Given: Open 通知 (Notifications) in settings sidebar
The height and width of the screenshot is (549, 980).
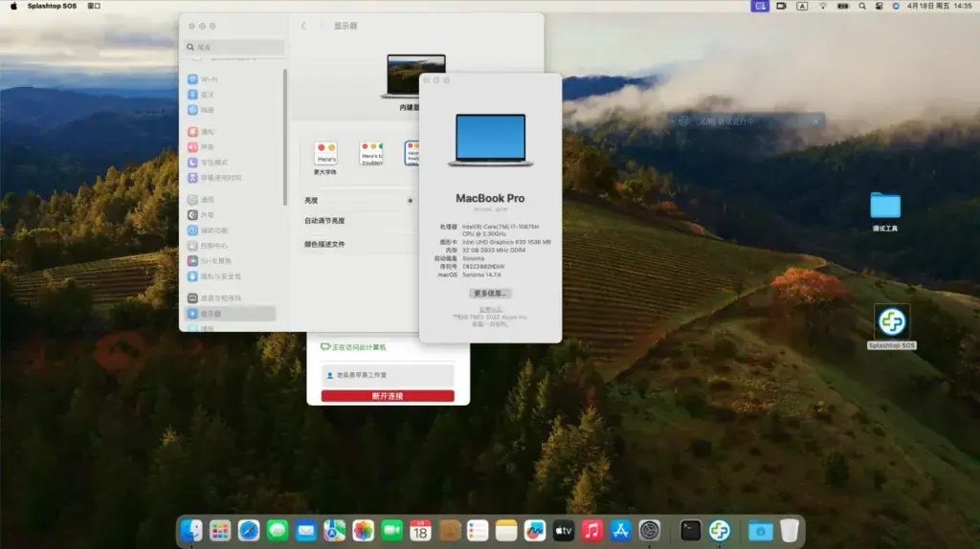Looking at the screenshot, I should pyautogui.click(x=201, y=132).
